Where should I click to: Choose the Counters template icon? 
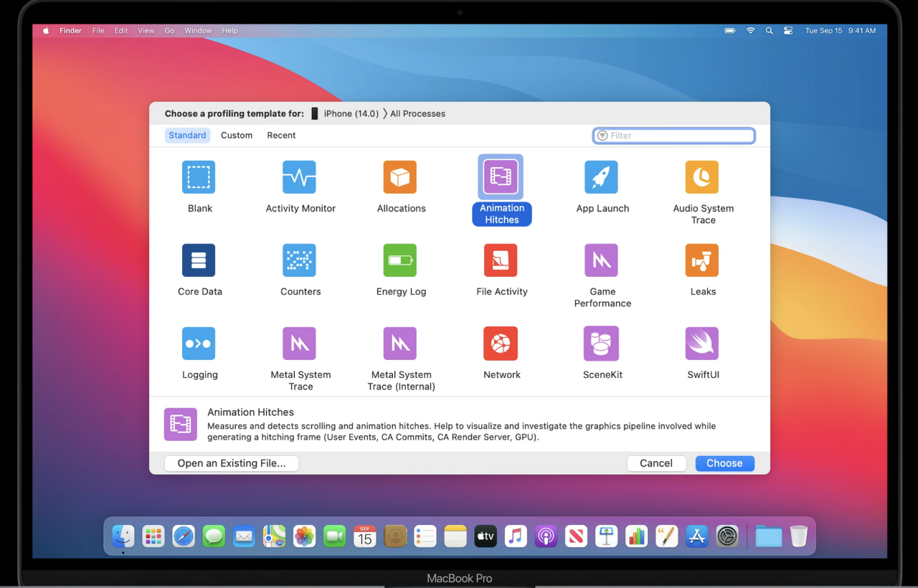[300, 260]
